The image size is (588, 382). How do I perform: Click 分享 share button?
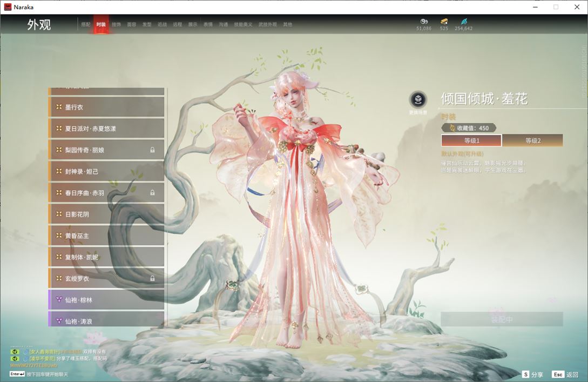point(537,374)
